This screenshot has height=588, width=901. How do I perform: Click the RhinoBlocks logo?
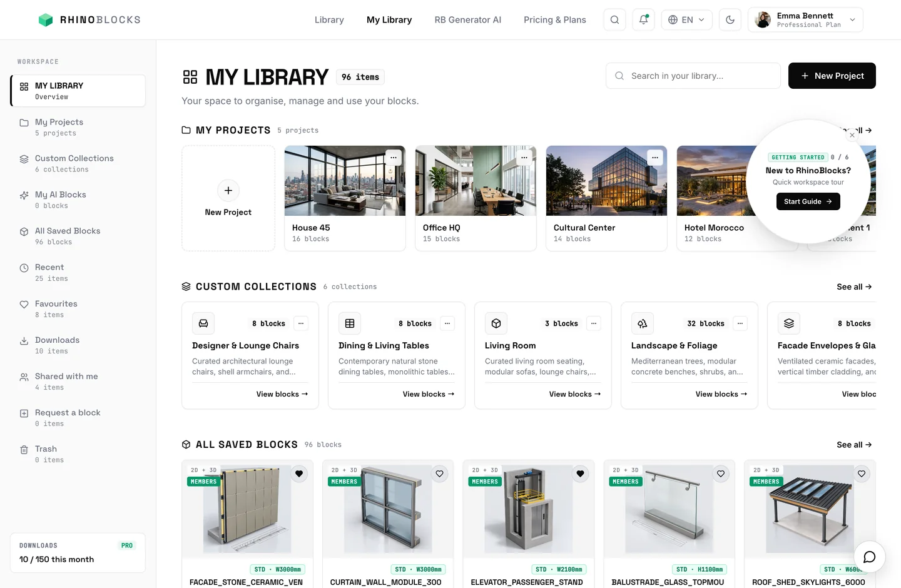(x=89, y=20)
